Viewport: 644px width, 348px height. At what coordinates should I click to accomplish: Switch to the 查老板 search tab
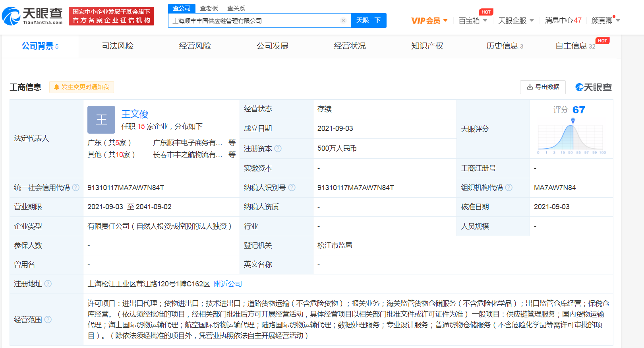[209, 8]
